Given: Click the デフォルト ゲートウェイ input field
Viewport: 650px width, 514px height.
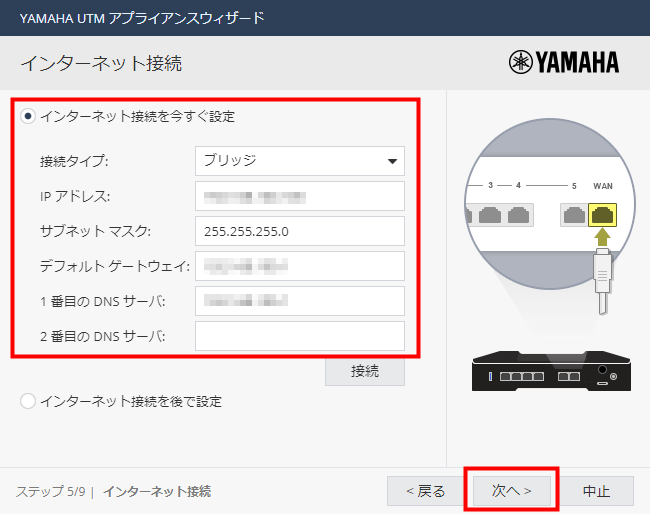Looking at the screenshot, I should (x=299, y=266).
